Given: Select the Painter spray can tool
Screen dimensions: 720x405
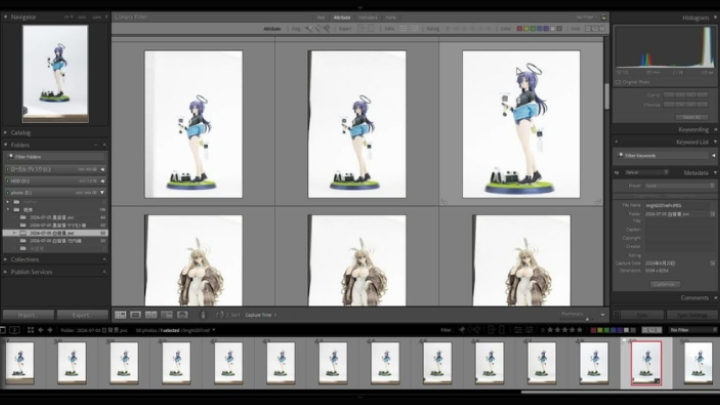Looking at the screenshot, I should click(203, 315).
